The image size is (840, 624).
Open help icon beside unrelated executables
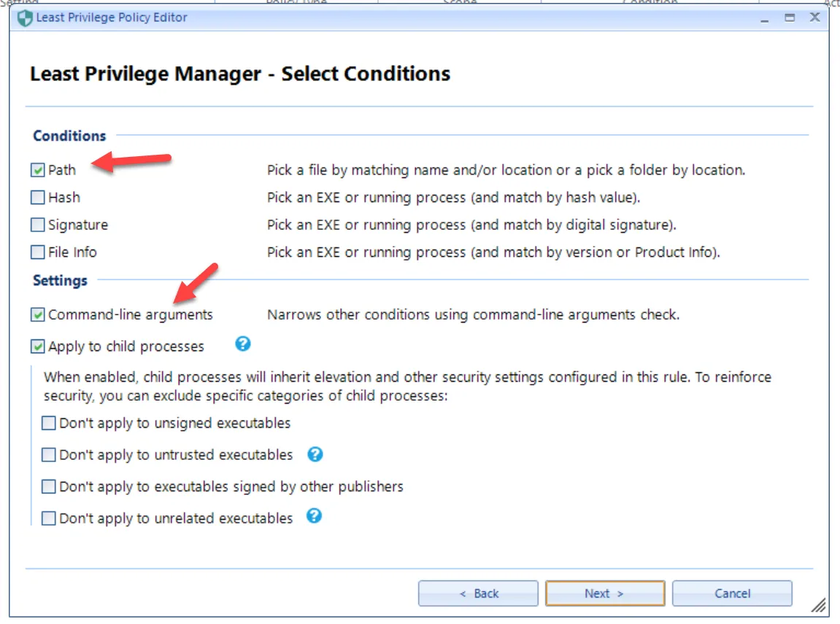[315, 517]
